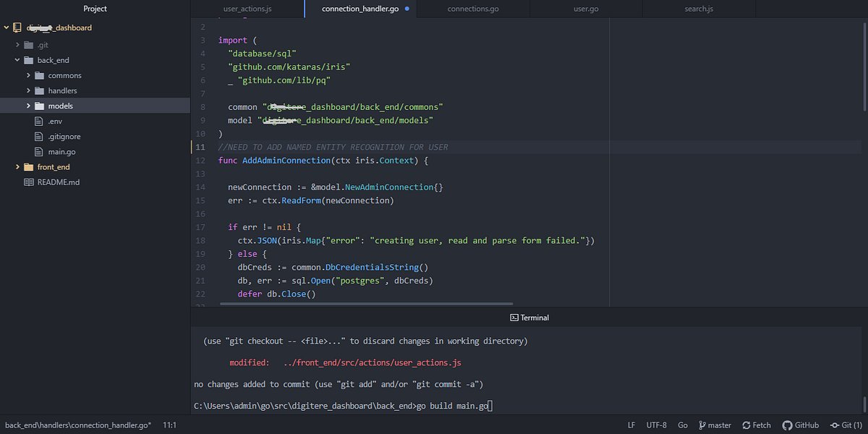The height and width of the screenshot is (434, 868).
Task: Open GitHub via the status bar GitHub icon
Action: (x=786, y=425)
